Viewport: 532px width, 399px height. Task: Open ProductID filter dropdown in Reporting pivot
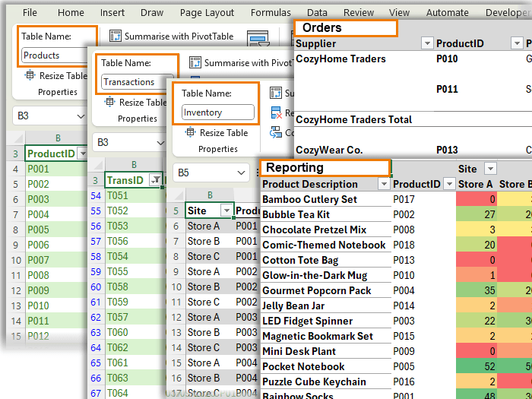[449, 184]
